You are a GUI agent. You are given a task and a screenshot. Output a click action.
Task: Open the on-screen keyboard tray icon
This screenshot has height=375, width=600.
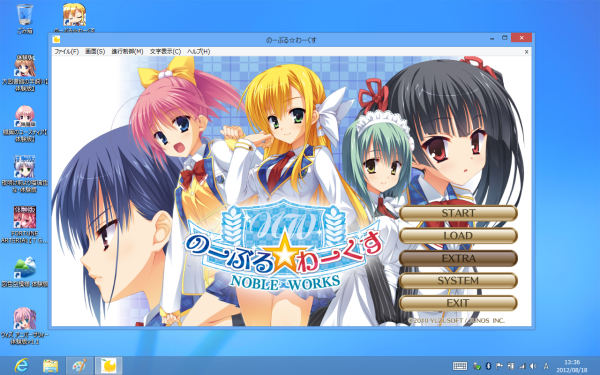pos(460,366)
